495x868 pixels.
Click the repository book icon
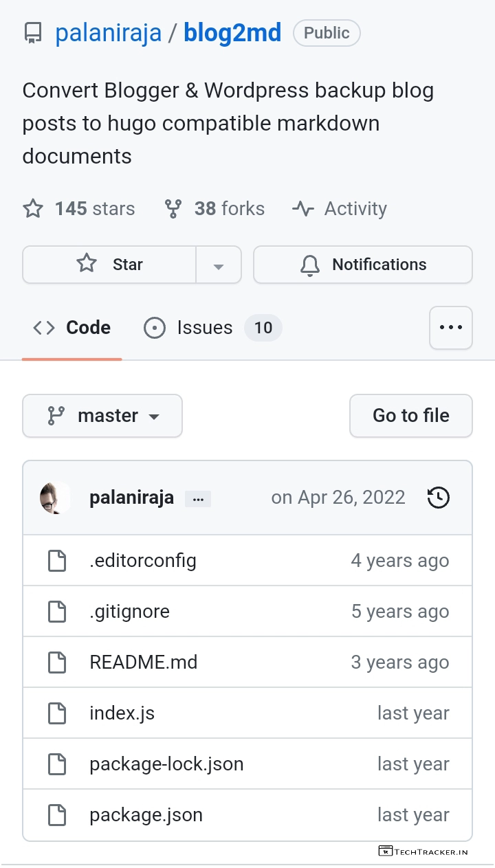point(33,33)
